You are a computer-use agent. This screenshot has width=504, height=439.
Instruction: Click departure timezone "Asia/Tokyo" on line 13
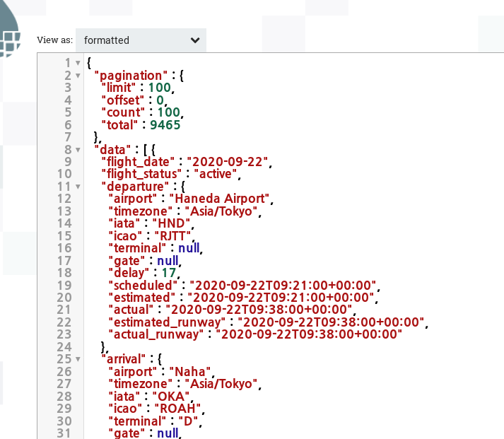221,211
